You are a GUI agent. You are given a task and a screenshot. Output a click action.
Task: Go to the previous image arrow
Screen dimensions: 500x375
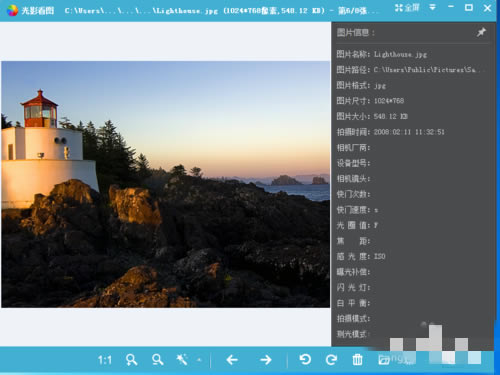[232, 360]
